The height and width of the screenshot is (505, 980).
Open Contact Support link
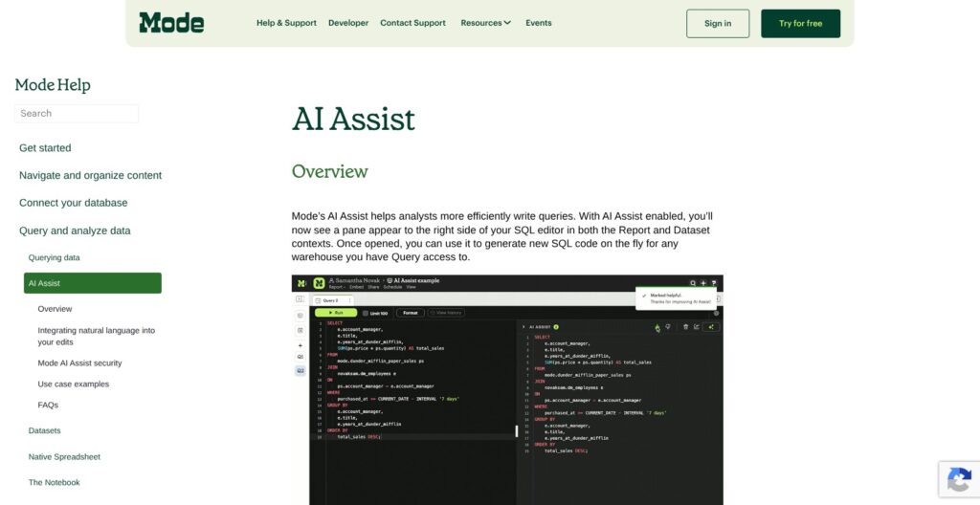pos(412,23)
